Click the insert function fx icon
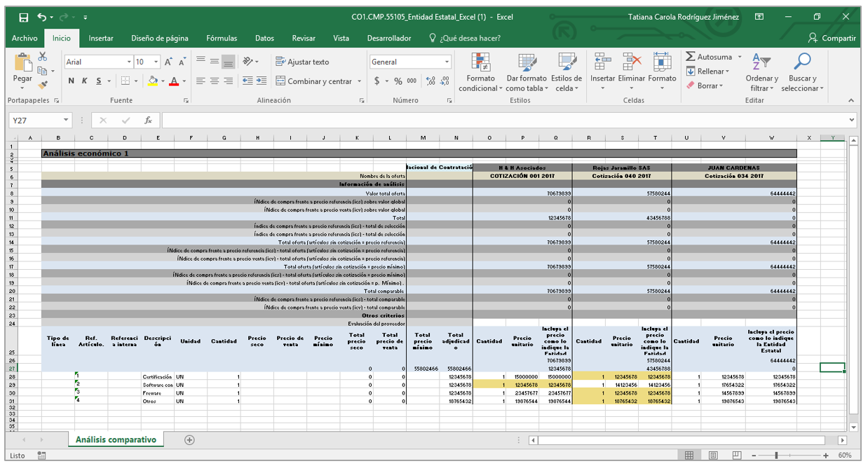 click(x=148, y=120)
